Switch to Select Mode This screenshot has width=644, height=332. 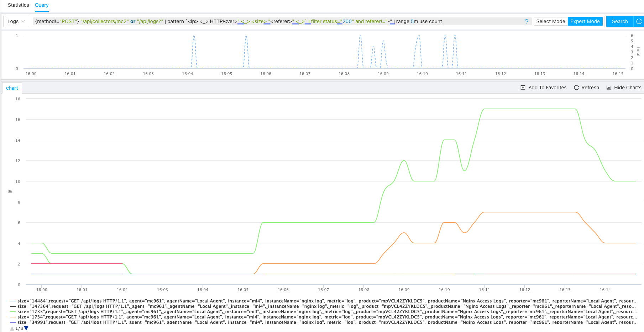pyautogui.click(x=550, y=21)
